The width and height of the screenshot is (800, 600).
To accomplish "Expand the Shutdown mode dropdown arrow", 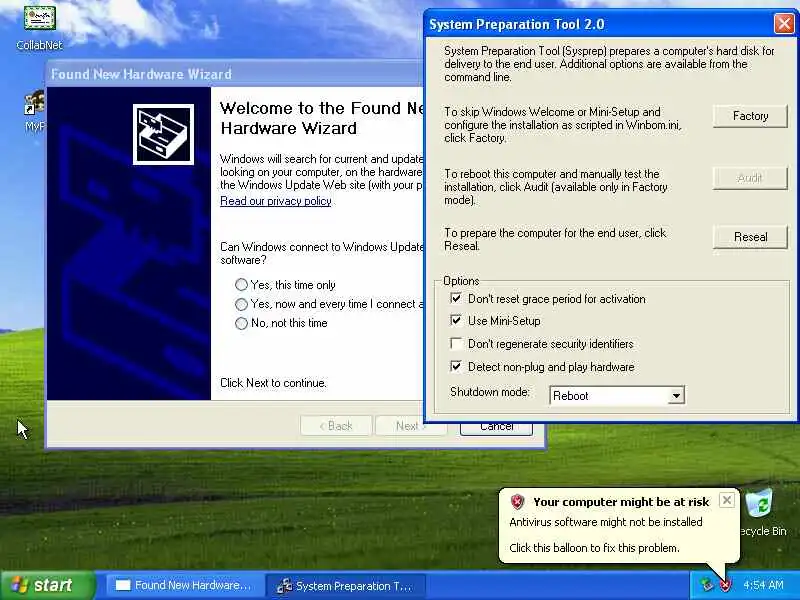I will coord(676,395).
